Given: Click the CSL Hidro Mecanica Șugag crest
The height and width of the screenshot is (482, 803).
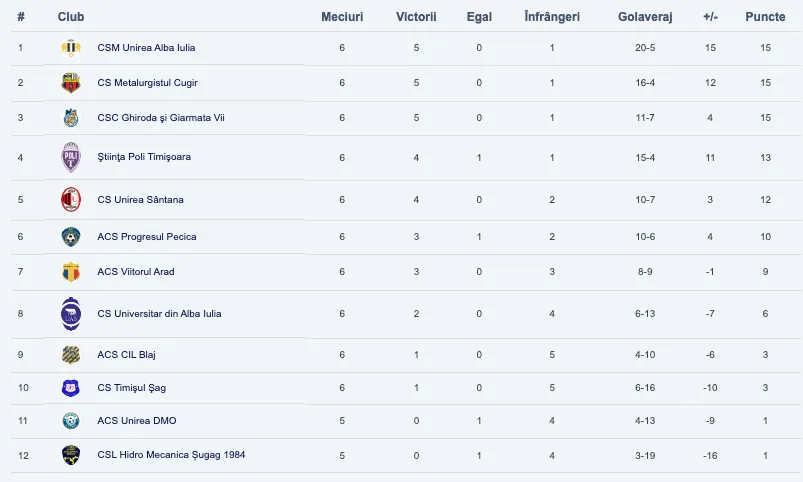Looking at the screenshot, I should coord(71,455).
